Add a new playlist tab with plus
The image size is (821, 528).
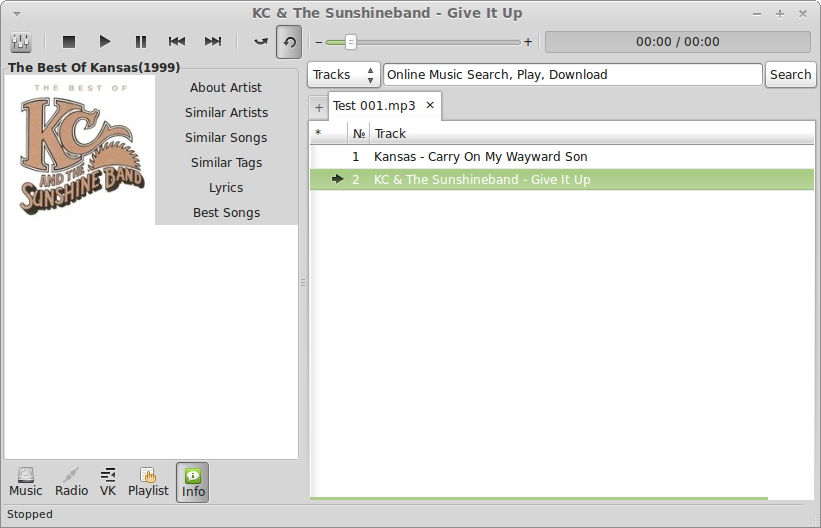pyautogui.click(x=318, y=108)
